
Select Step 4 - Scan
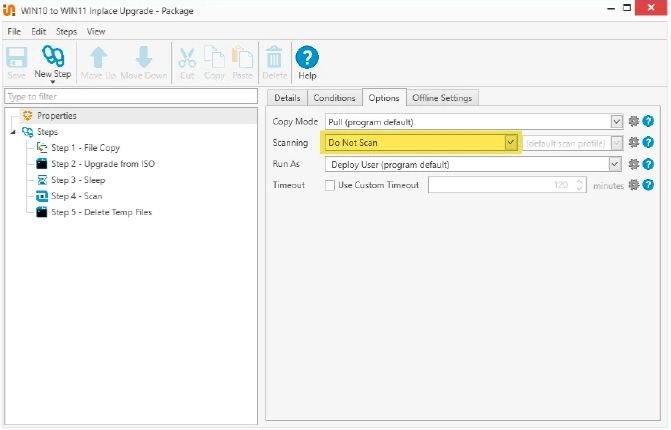point(77,196)
